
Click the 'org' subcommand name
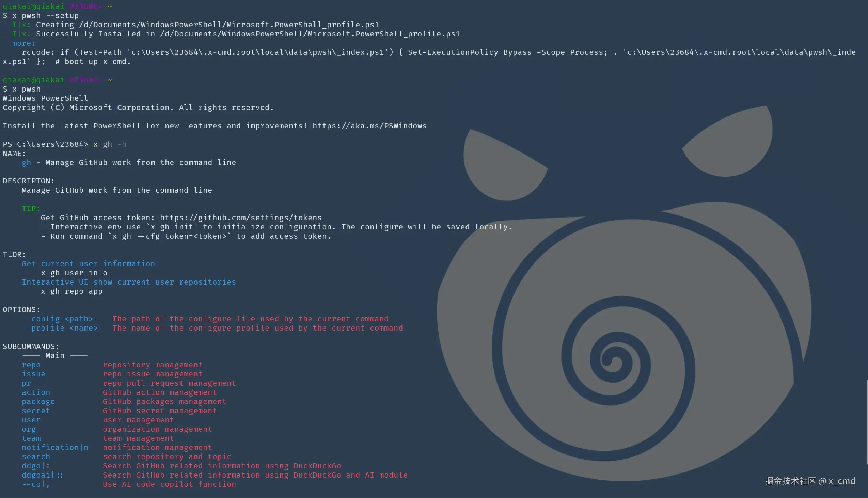point(29,429)
